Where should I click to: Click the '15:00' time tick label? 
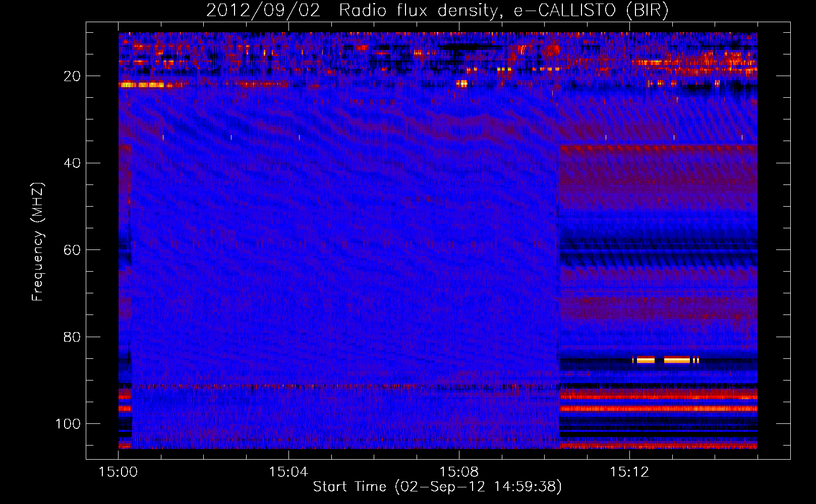pos(118,472)
